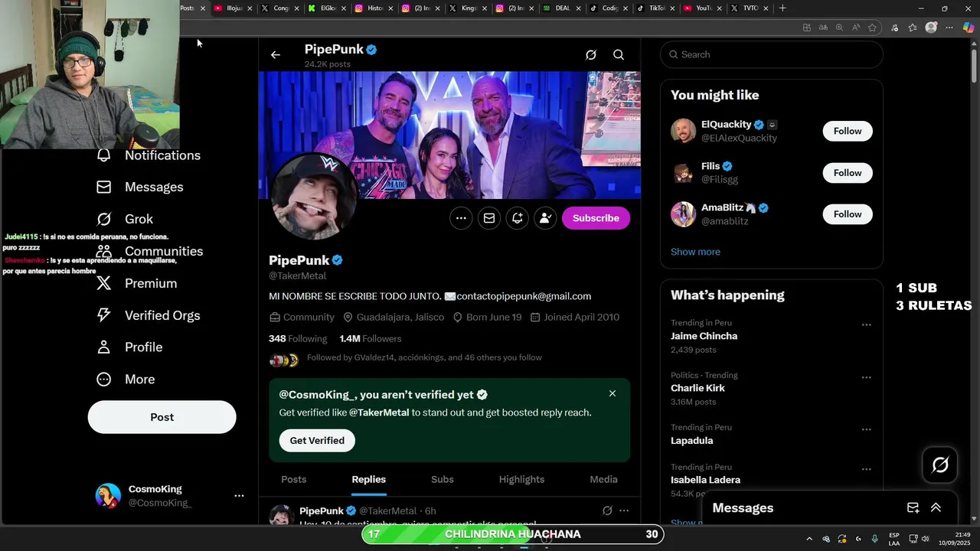Switch to the Subs tab

[443, 479]
